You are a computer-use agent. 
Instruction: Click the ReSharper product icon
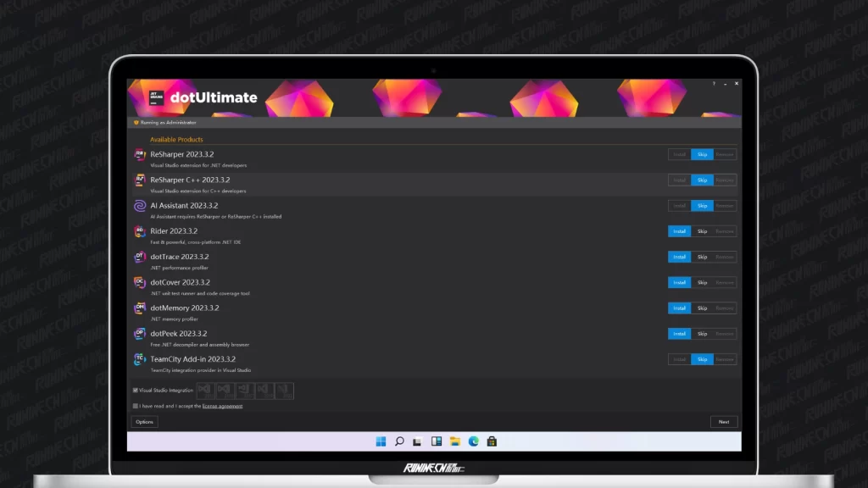(140, 154)
